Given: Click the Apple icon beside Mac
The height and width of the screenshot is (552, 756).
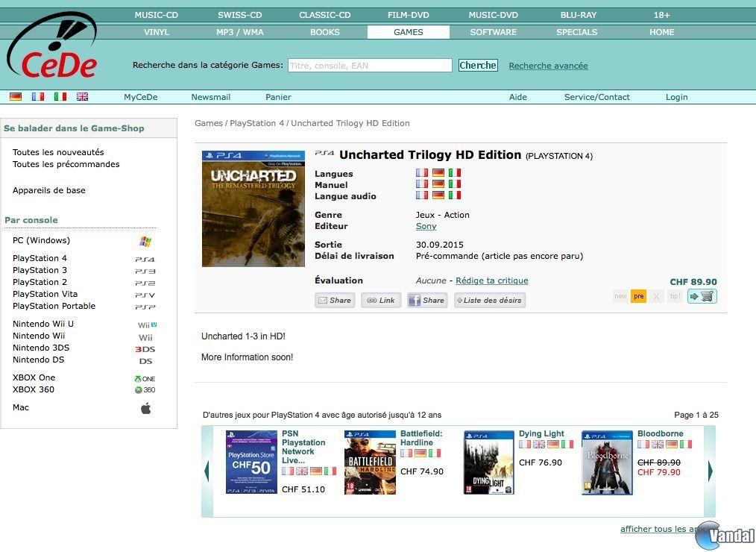Looking at the screenshot, I should (x=146, y=408).
